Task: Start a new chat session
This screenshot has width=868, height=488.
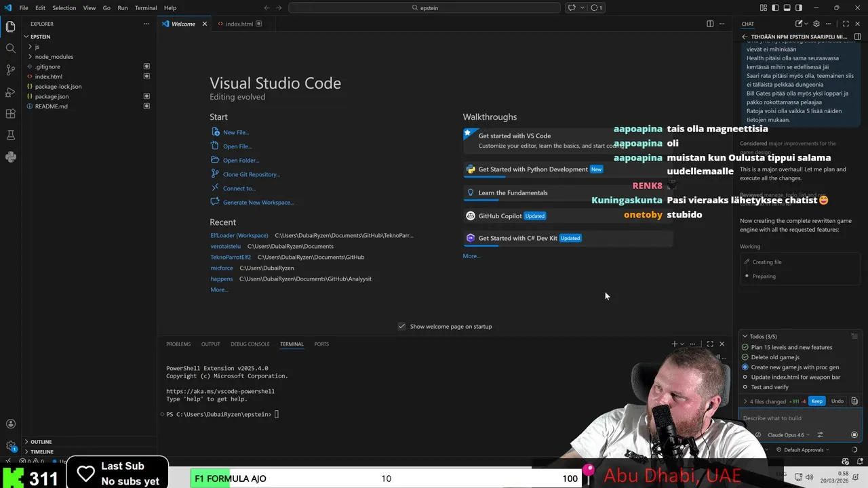Action: pos(799,24)
